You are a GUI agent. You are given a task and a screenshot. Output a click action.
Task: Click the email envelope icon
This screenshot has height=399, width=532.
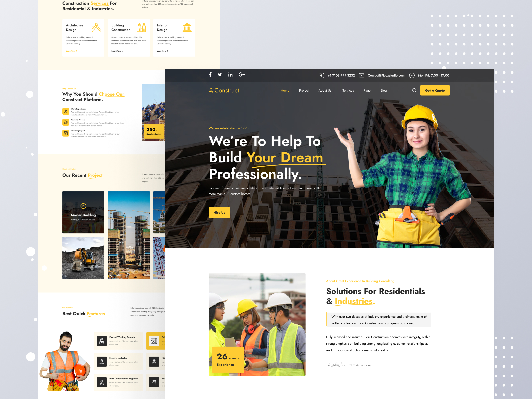pyautogui.click(x=361, y=75)
